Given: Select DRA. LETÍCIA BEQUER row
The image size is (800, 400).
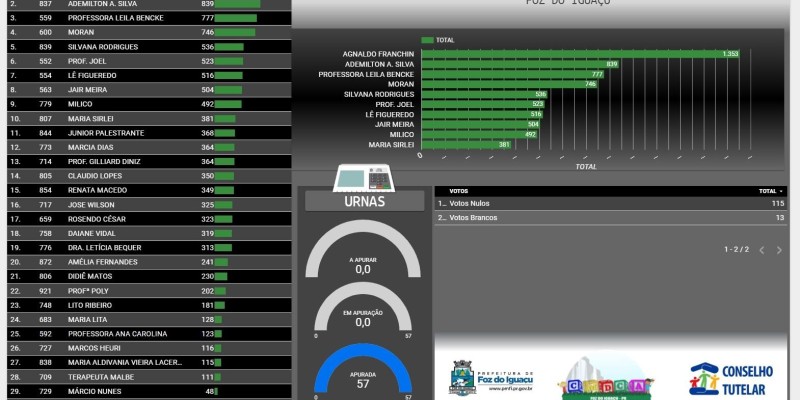Looking at the screenshot, I should tap(149, 248).
